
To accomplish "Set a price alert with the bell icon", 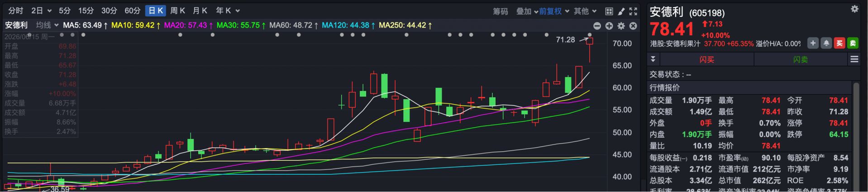I will pyautogui.click(x=826, y=43).
